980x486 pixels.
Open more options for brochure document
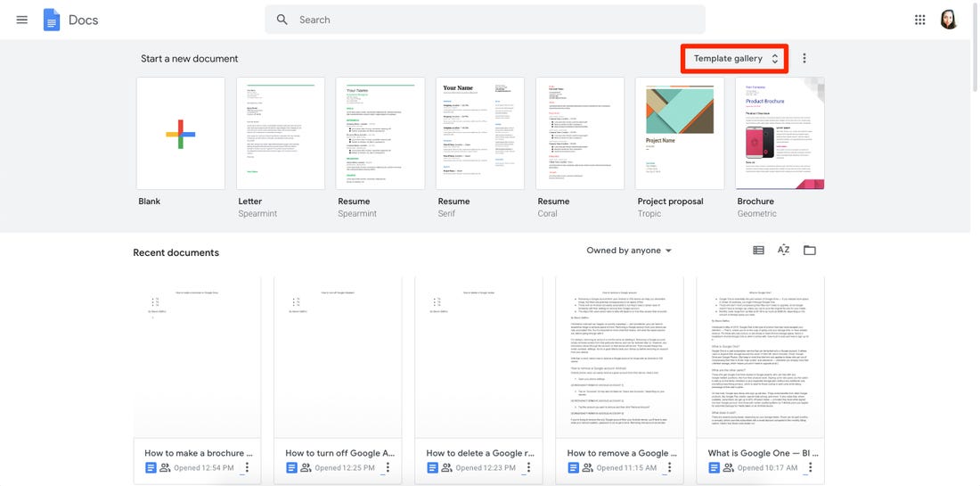point(247,467)
